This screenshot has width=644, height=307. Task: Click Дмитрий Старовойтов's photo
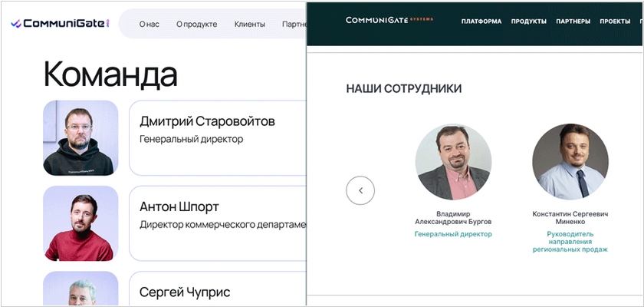80,138
